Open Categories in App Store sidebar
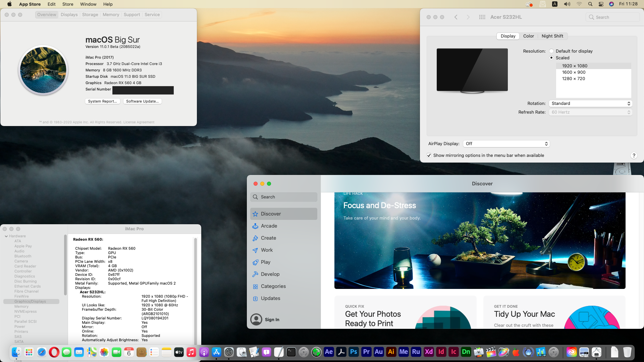This screenshot has width=644, height=362. [283, 286]
